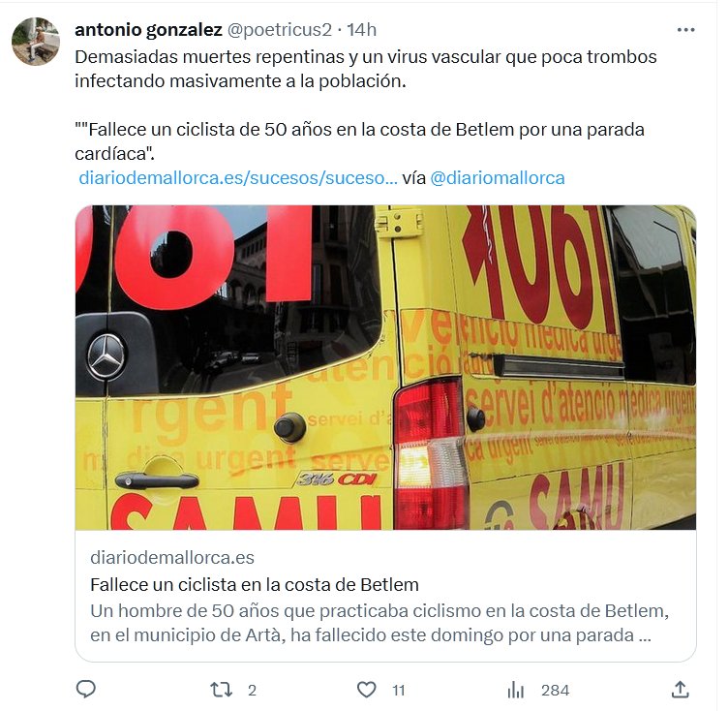Image resolution: width=728 pixels, height=711 pixels.
Task: Click the retweet count 2
Action: [x=252, y=691]
